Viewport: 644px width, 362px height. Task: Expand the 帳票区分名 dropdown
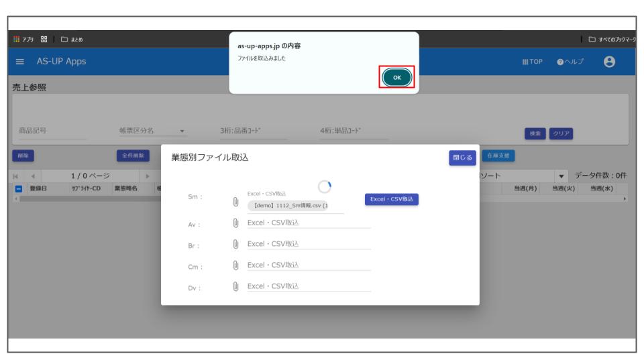[182, 131]
